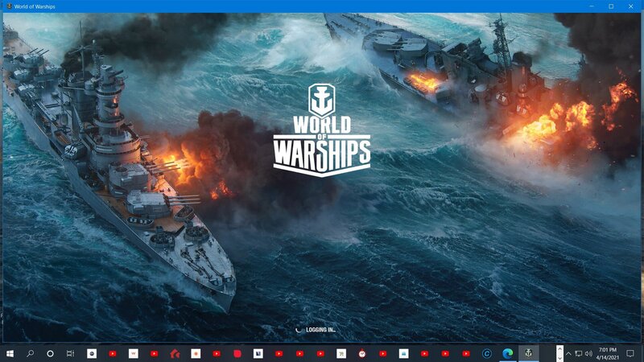Click the red rounded-square taskbar icon
The height and width of the screenshot is (362, 644).
237,353
